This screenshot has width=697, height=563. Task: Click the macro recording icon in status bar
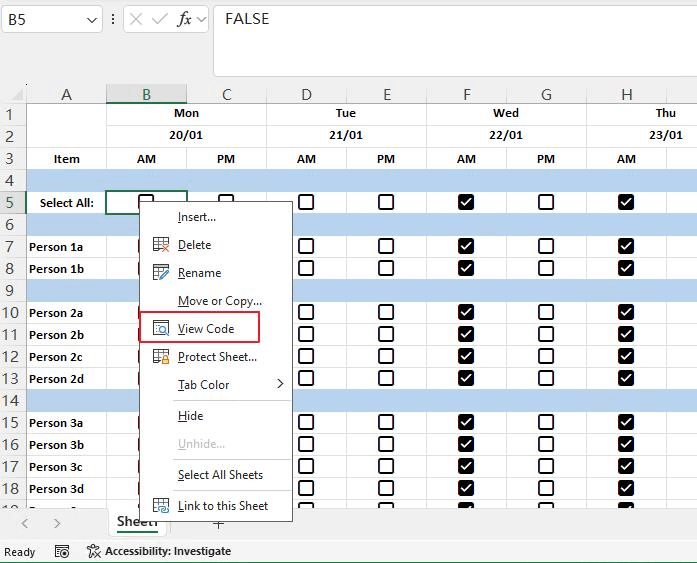click(62, 551)
